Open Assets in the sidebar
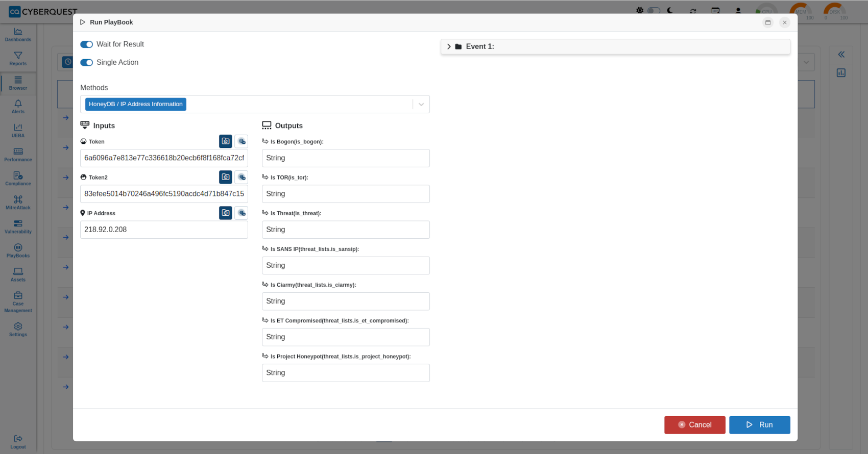This screenshot has height=454, width=868. coord(18,275)
